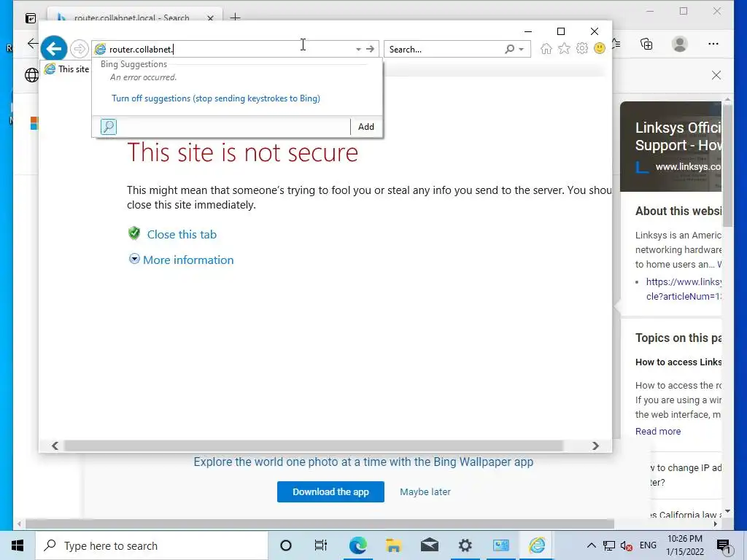Go back in Internet Explorer

(54, 49)
